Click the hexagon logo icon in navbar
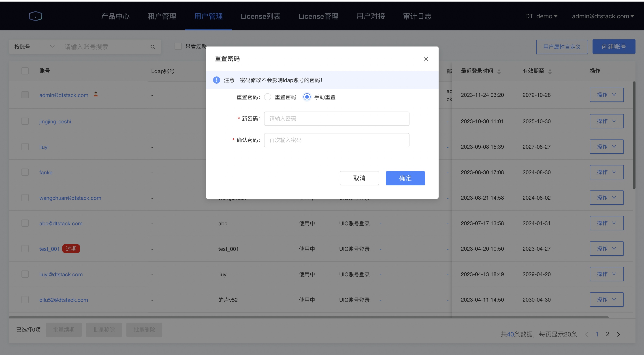644x355 pixels. coord(36,16)
